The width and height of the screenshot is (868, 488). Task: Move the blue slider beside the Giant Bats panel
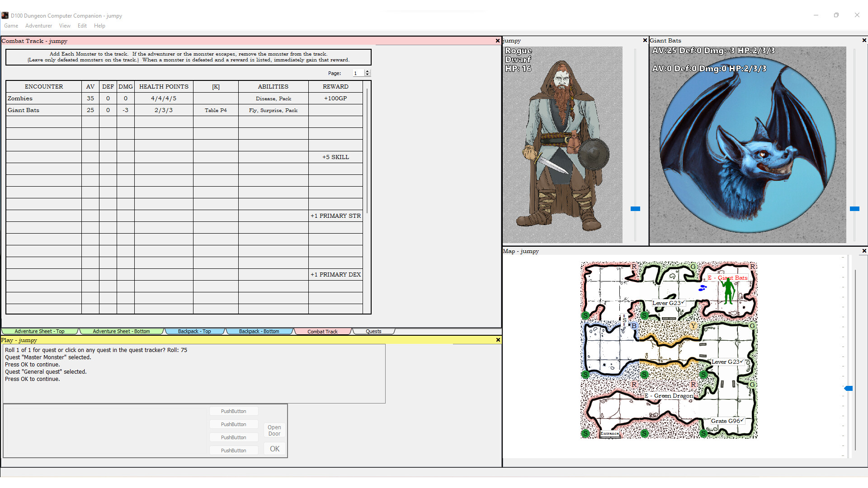point(856,209)
